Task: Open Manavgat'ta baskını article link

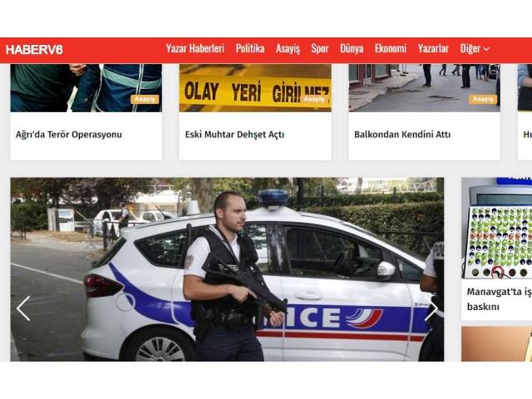Action: 499,299
